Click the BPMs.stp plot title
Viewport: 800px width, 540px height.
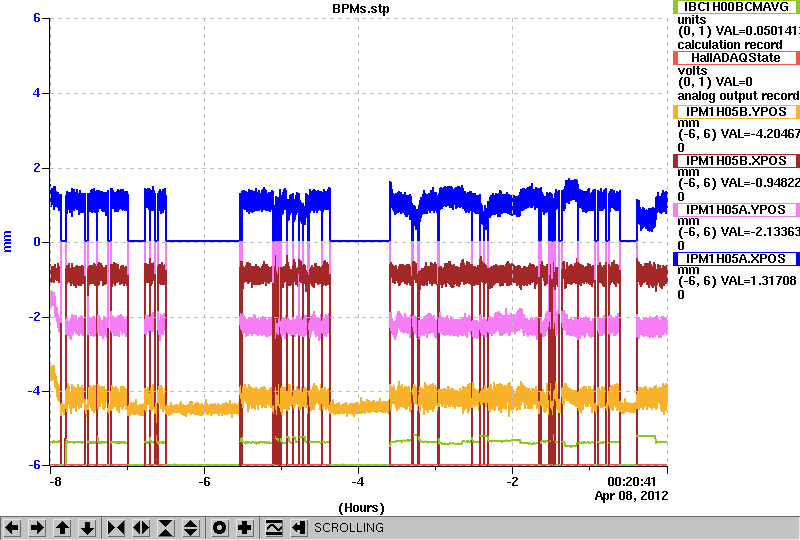(360, 9)
